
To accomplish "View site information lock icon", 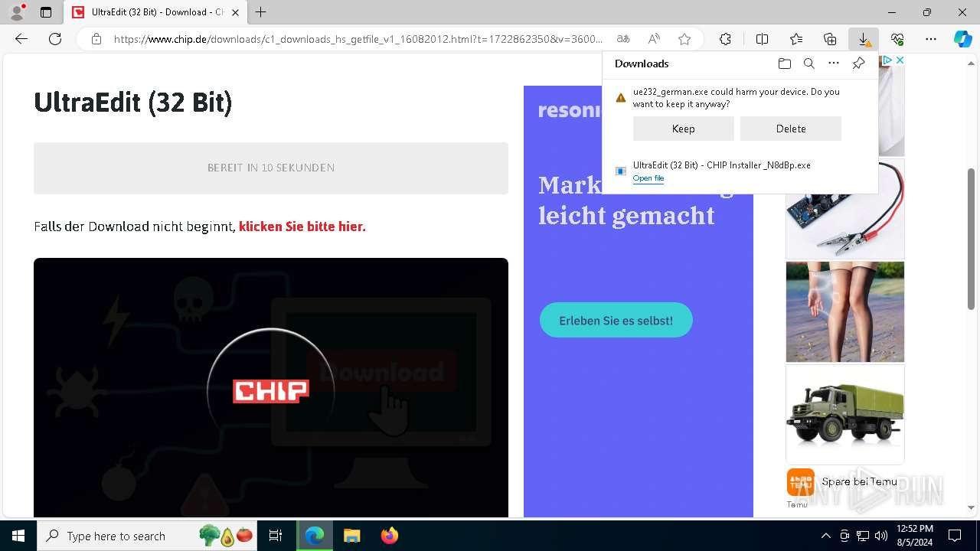I will click(96, 39).
